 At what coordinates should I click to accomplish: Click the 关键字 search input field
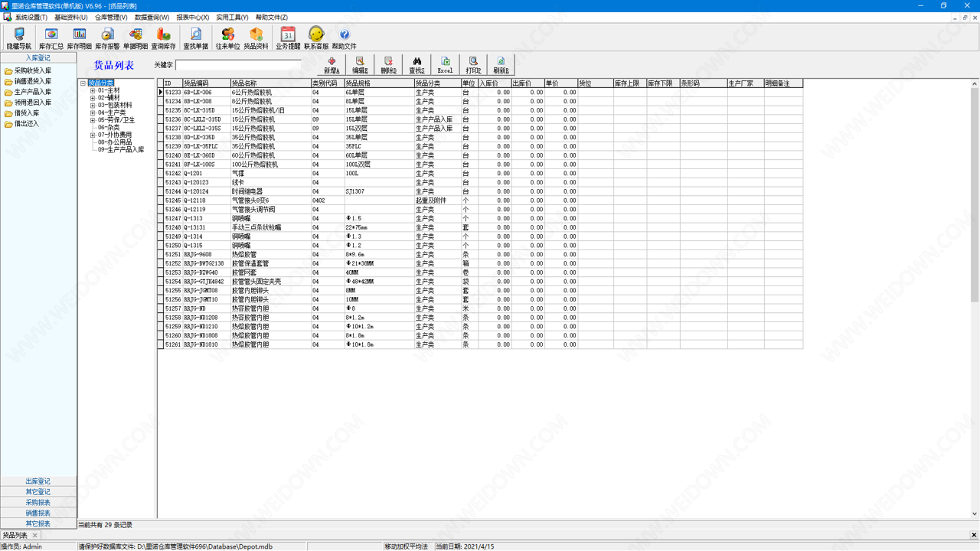(238, 65)
